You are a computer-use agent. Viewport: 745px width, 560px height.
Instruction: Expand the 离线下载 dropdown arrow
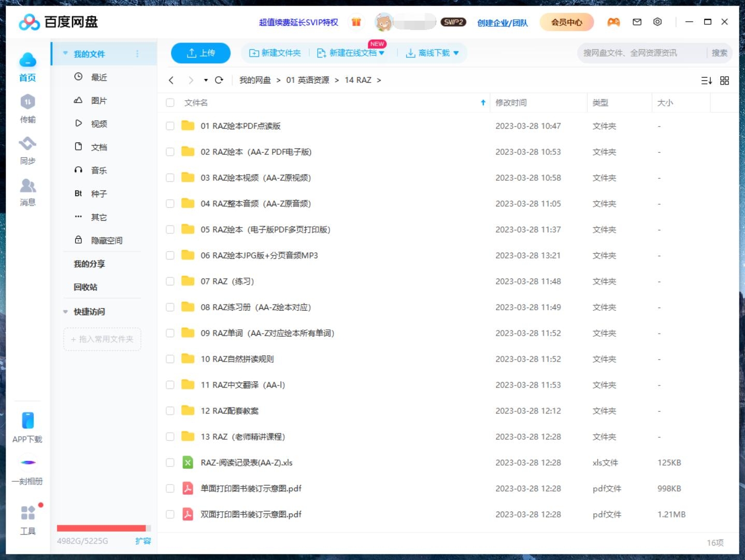coord(455,52)
